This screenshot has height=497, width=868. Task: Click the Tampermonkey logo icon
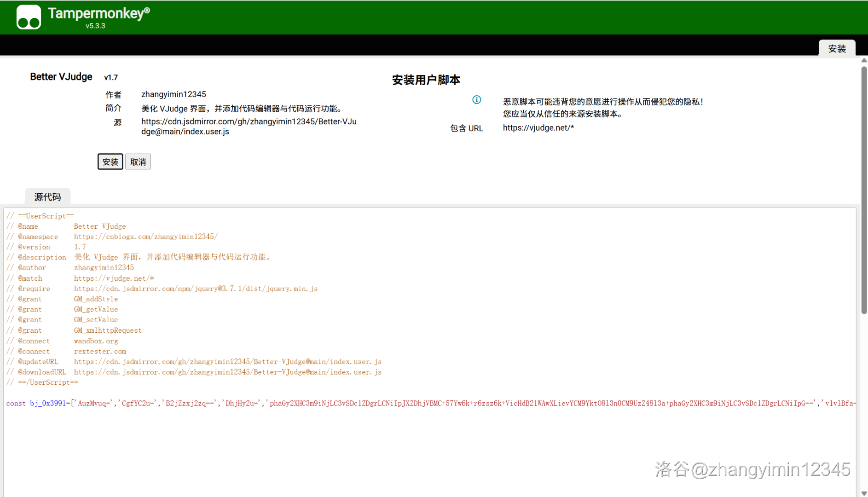click(29, 17)
